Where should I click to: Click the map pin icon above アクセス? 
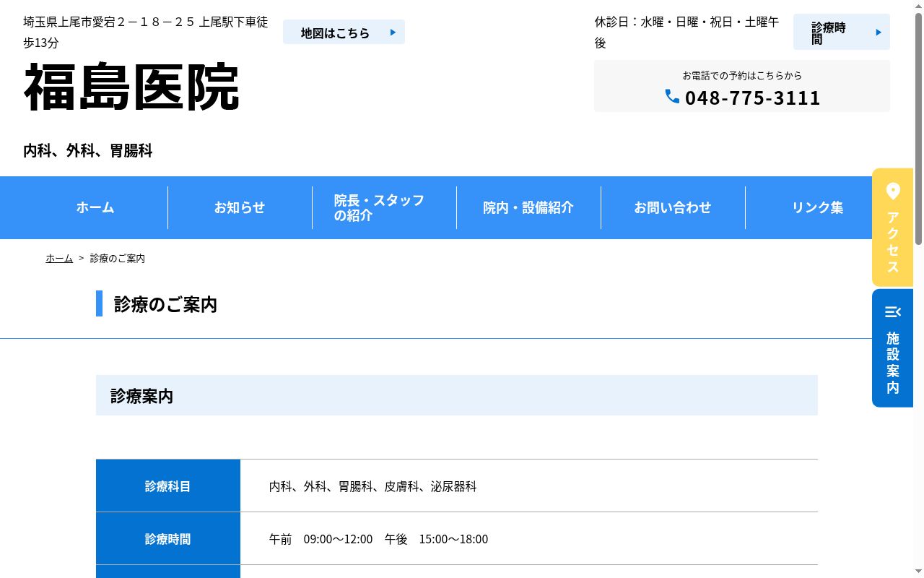[x=893, y=191]
